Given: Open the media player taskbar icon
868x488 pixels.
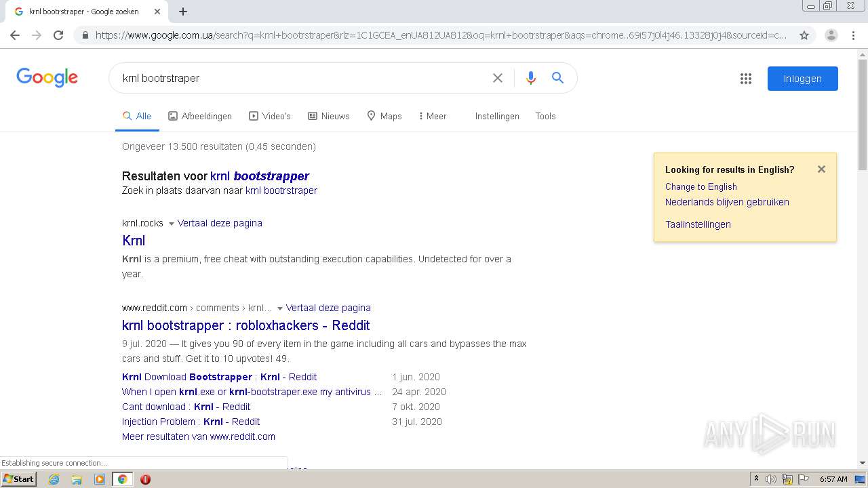Looking at the screenshot, I should coord(100,479).
